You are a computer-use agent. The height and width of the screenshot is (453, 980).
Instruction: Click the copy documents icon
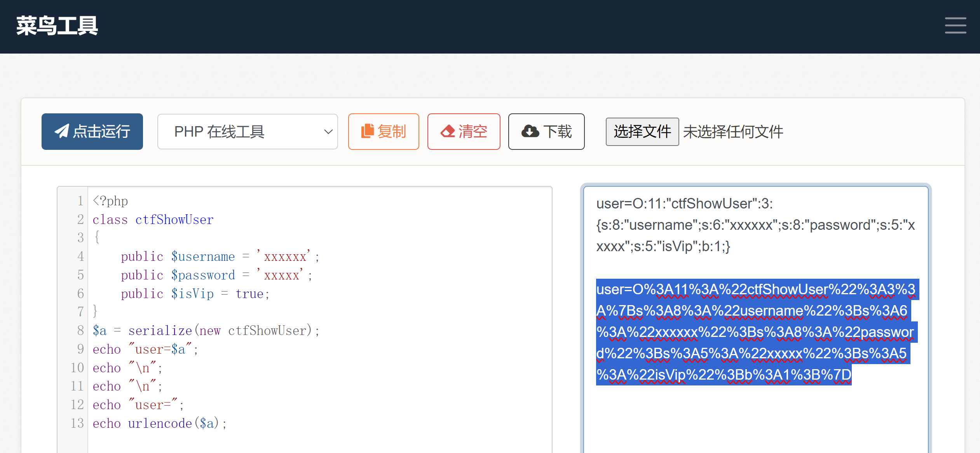coord(367,131)
